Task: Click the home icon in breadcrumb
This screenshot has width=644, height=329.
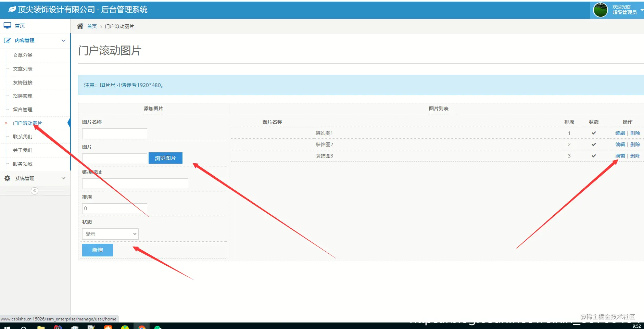Action: [80, 26]
